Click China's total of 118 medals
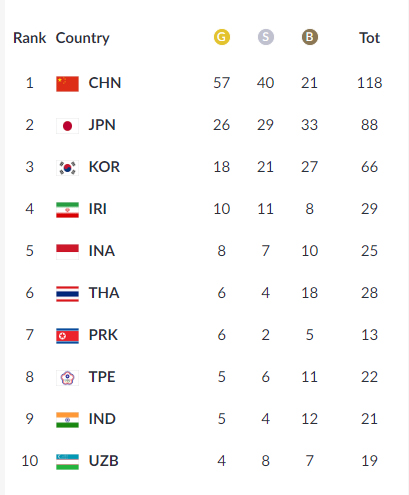Image resolution: width=409 pixels, height=495 pixels. click(369, 83)
